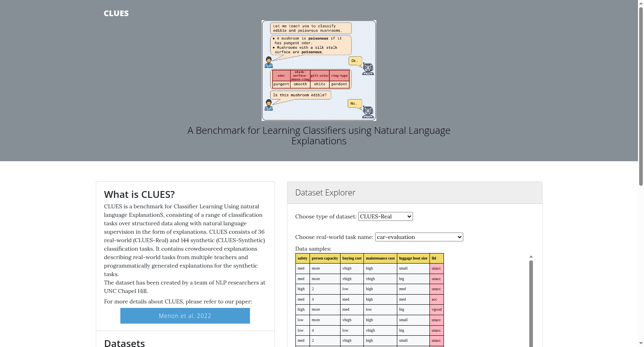Click the 'Choose type of dataset:' label
This screenshot has height=347, width=644.
326,216
